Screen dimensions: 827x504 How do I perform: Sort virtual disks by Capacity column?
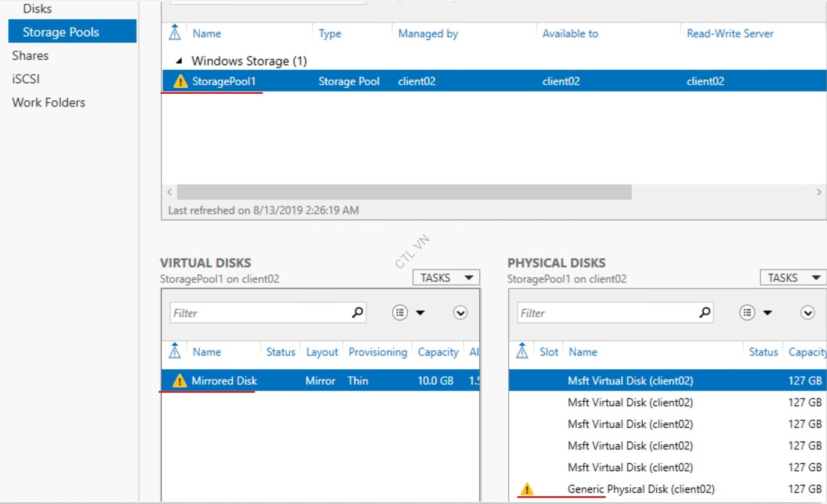[x=438, y=352]
